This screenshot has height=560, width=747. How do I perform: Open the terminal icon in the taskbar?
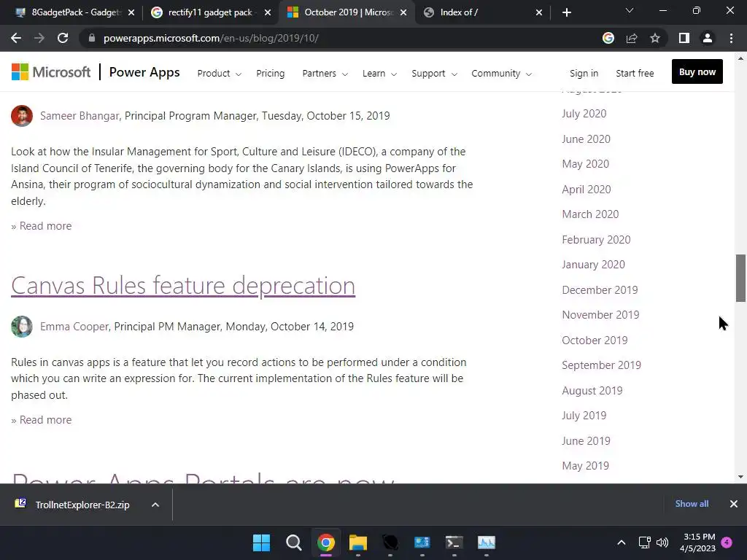click(454, 542)
